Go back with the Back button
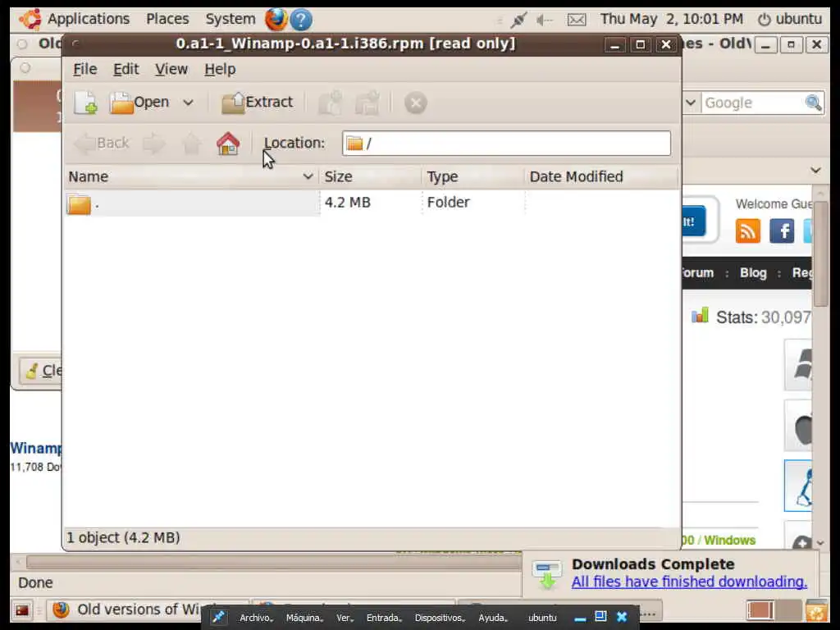 (102, 143)
